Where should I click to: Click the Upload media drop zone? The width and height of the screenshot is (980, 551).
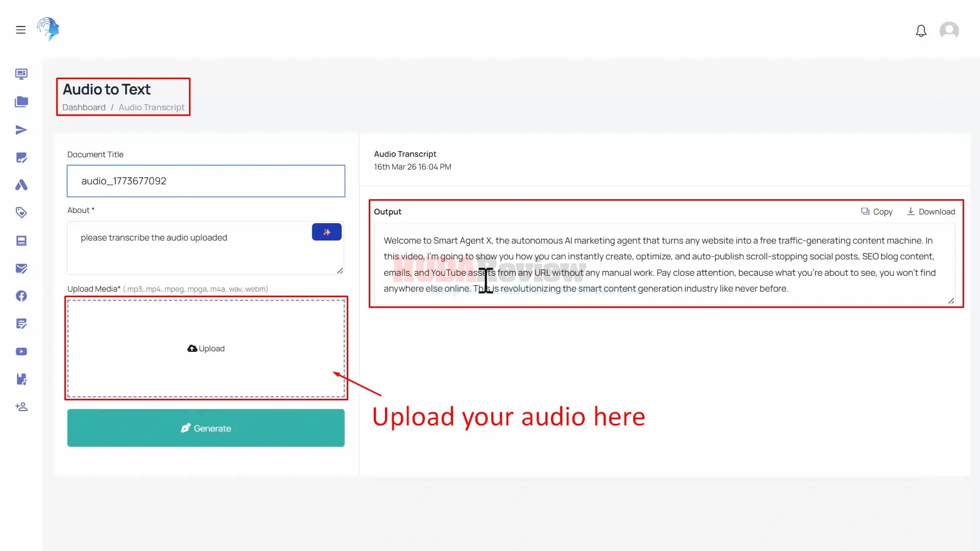click(x=206, y=348)
